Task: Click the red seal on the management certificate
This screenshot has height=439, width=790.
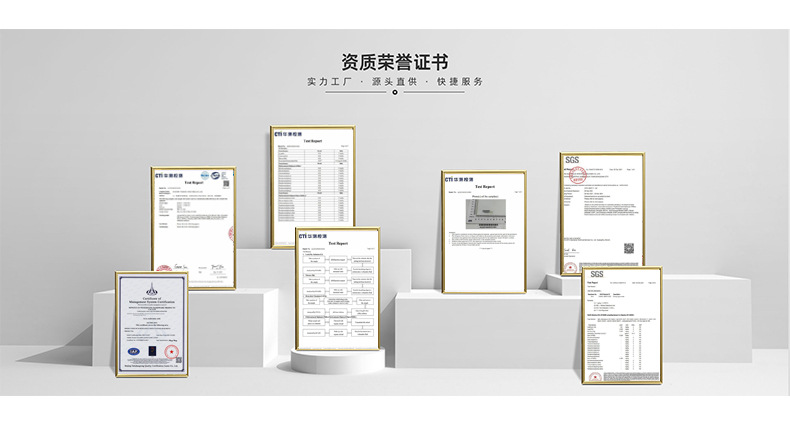Action: pyautogui.click(x=172, y=351)
